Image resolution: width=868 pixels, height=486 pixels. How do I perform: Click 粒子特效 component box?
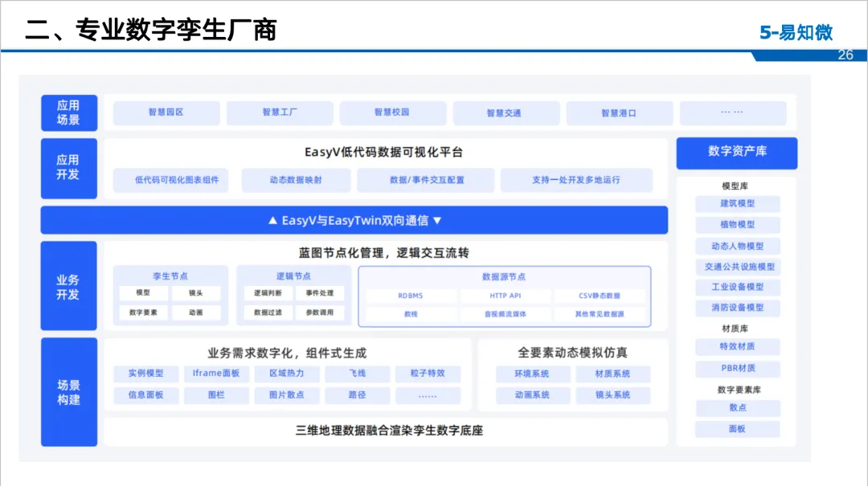click(x=428, y=374)
